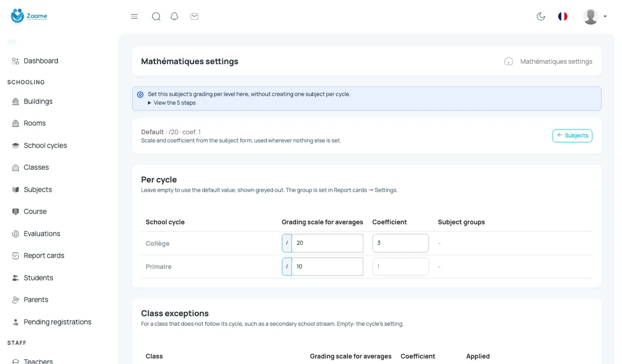The width and height of the screenshot is (622, 364).
Task: Edit the Primaire coefficient field
Action: 401,267
